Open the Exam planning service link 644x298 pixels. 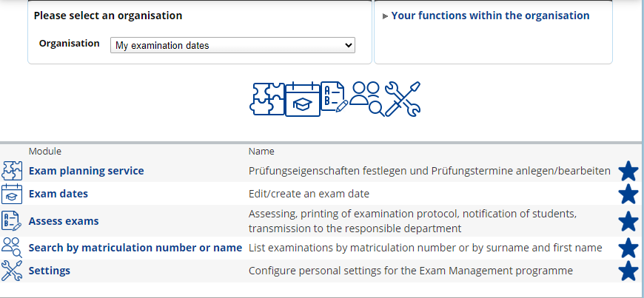point(87,171)
